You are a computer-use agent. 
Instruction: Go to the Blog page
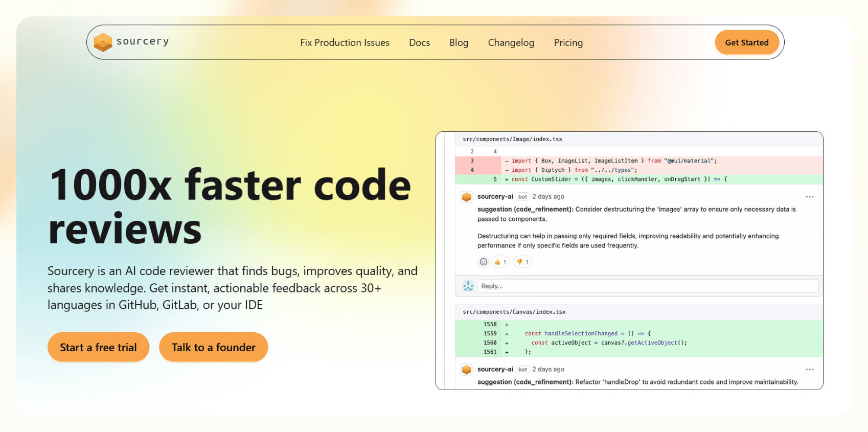point(459,42)
